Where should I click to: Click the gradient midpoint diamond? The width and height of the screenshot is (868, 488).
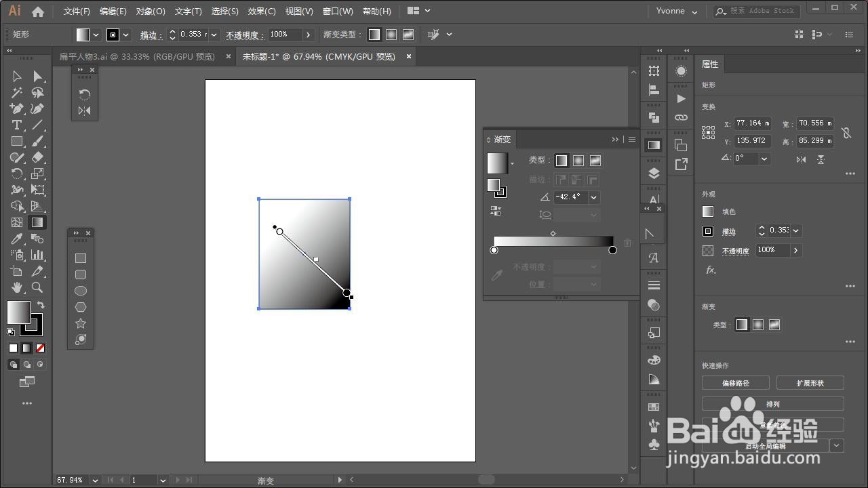[553, 233]
